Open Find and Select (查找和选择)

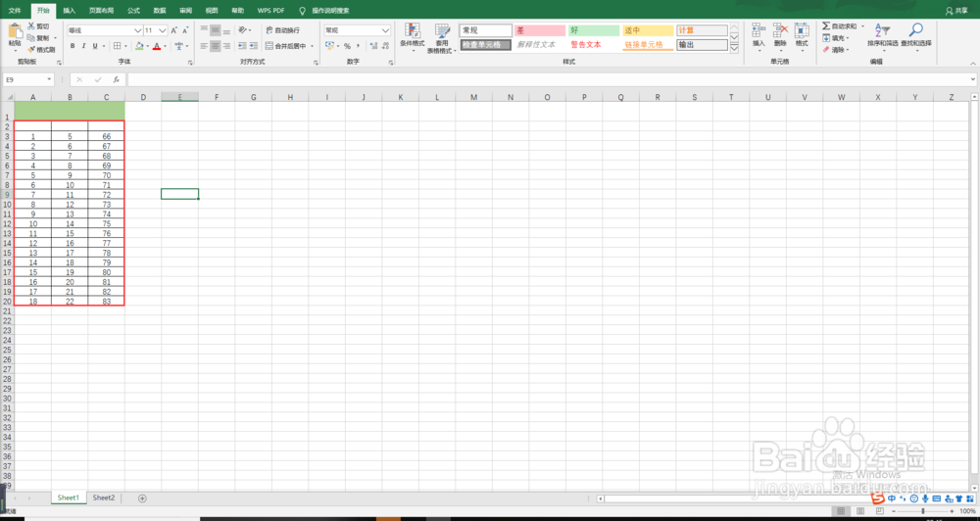pos(915,37)
